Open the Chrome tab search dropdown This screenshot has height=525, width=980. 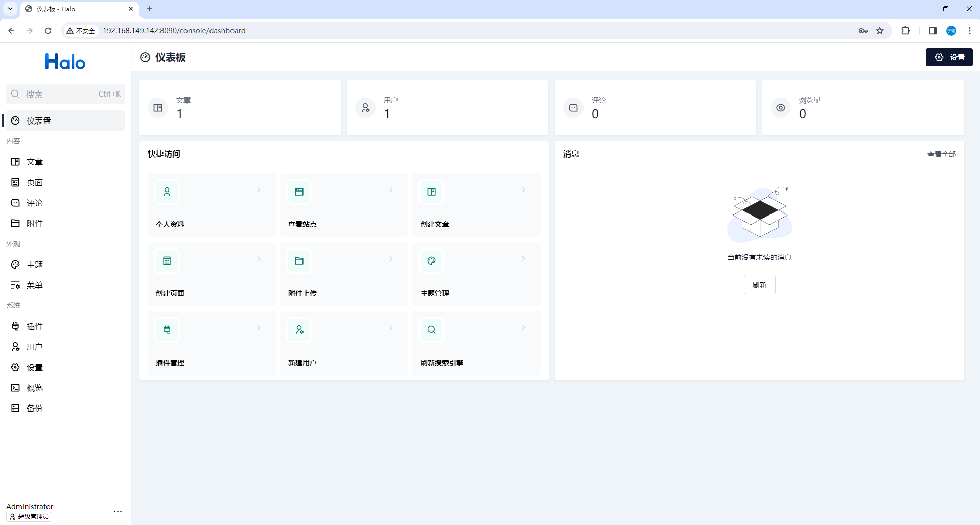(x=10, y=9)
